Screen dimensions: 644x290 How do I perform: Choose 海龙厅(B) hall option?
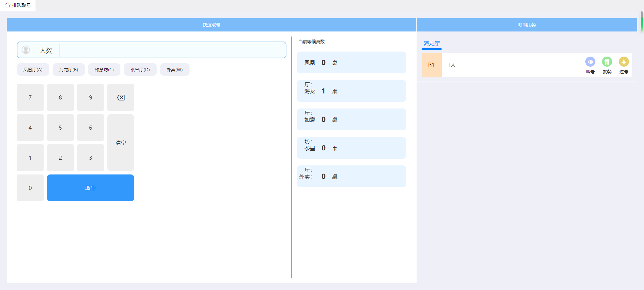pos(68,70)
